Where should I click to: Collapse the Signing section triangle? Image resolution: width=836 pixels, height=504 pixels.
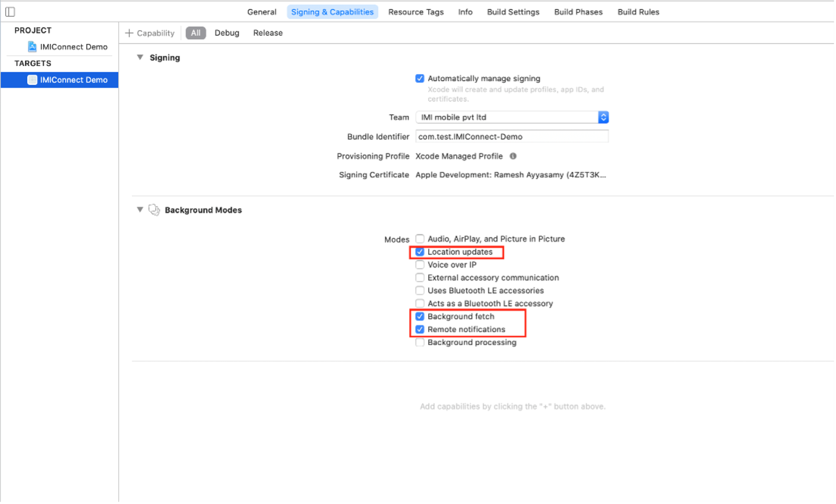coord(140,58)
